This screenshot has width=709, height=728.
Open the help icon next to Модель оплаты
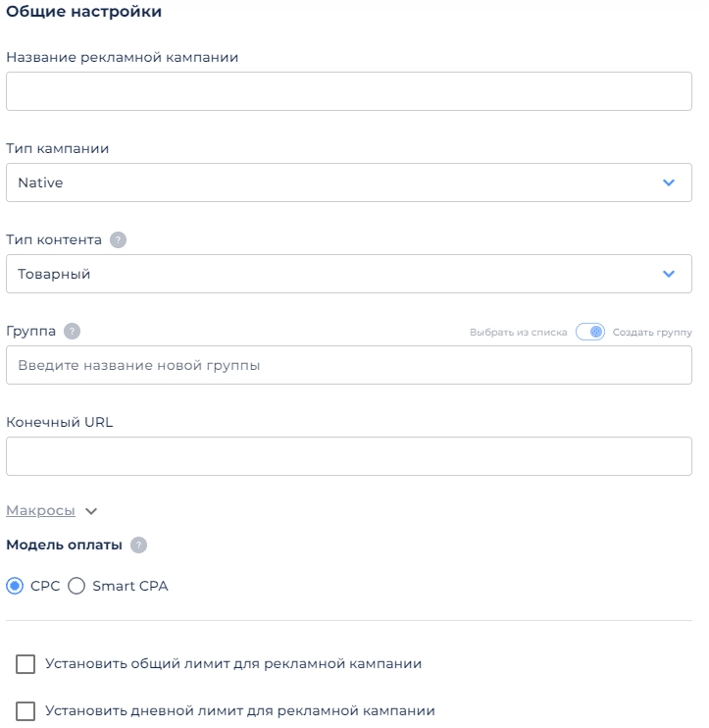click(138, 546)
